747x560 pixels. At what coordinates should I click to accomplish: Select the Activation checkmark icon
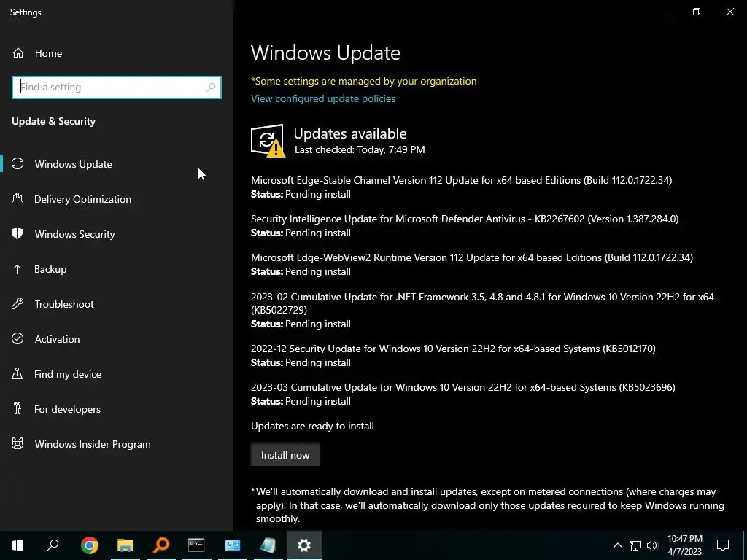click(x=18, y=338)
